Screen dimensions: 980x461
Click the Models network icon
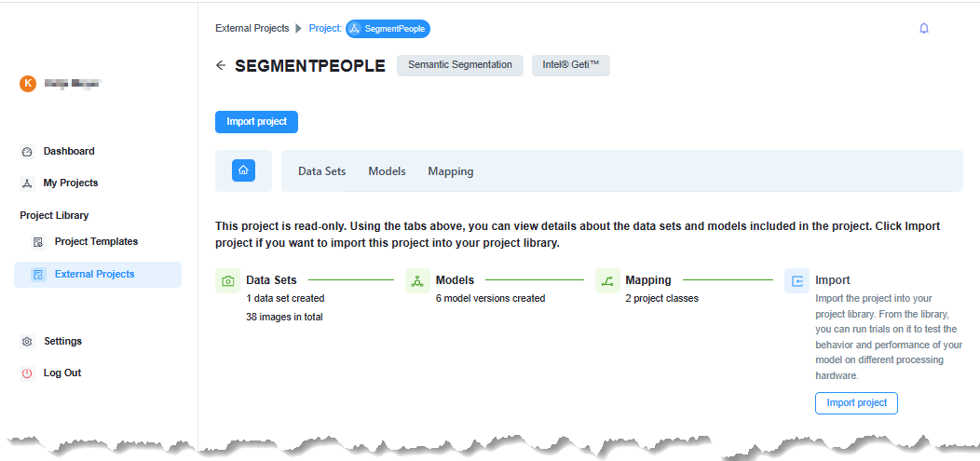[417, 280]
